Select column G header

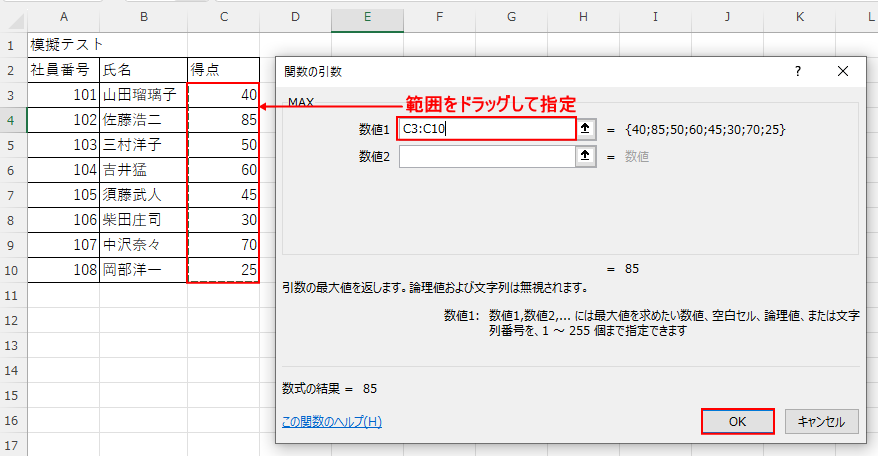(511, 17)
